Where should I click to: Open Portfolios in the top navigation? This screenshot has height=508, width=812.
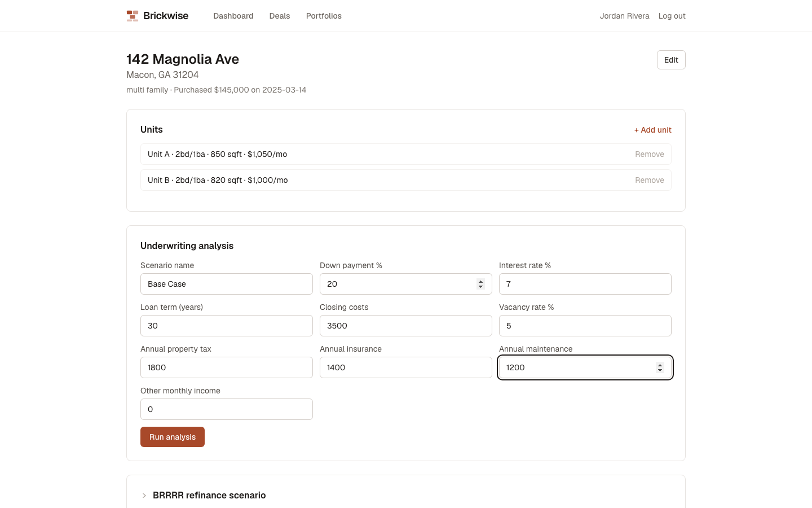click(x=324, y=16)
